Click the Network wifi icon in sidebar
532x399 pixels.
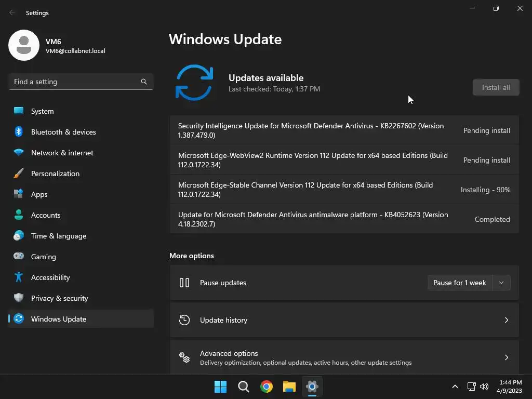(x=19, y=152)
